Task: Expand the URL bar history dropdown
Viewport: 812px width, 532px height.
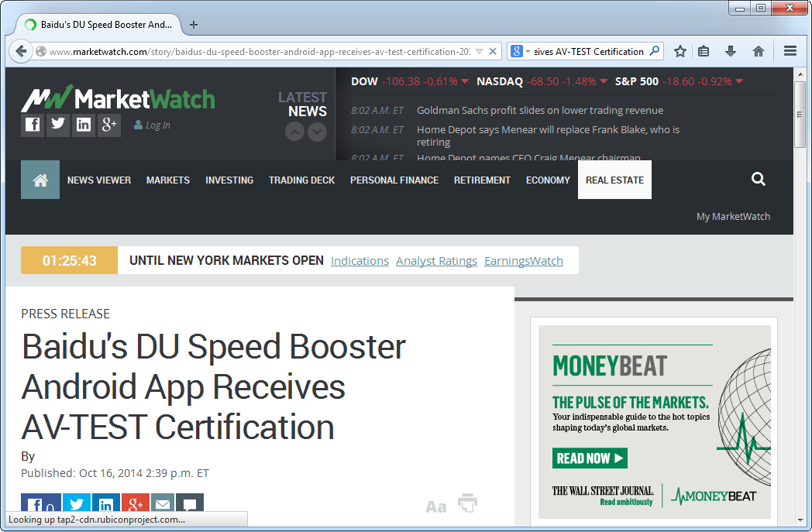Action: click(479, 52)
